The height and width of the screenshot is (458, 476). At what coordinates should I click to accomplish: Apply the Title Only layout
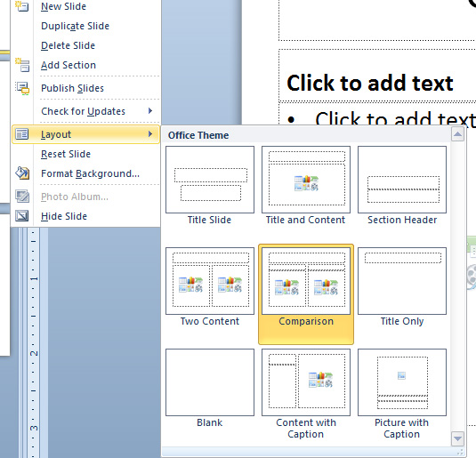(x=402, y=287)
